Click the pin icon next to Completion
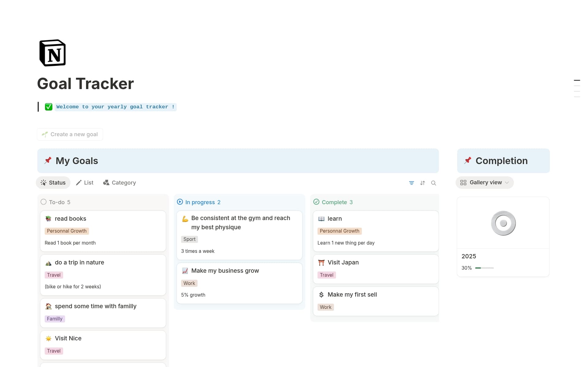 (468, 160)
